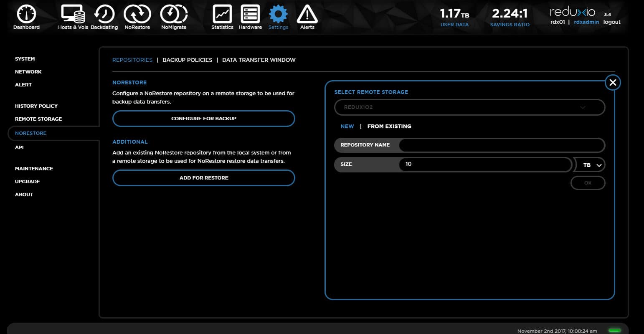Click Configure for Backup button
The image size is (644, 334).
pyautogui.click(x=204, y=119)
